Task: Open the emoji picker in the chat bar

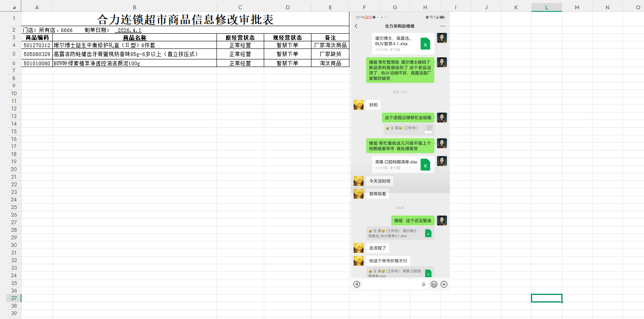Action: [x=434, y=284]
